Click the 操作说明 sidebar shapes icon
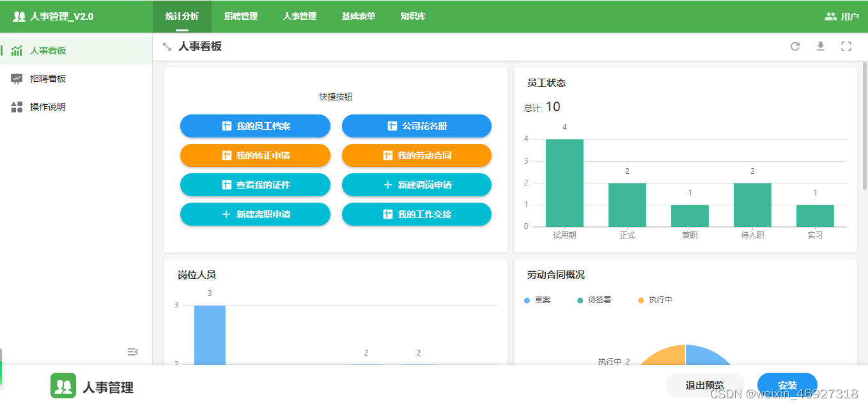The width and height of the screenshot is (868, 406). 17,107
